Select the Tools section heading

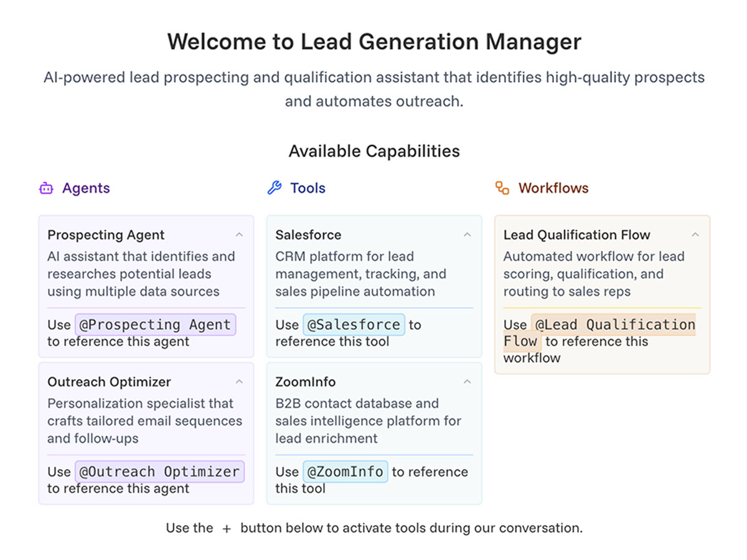pyautogui.click(x=308, y=188)
